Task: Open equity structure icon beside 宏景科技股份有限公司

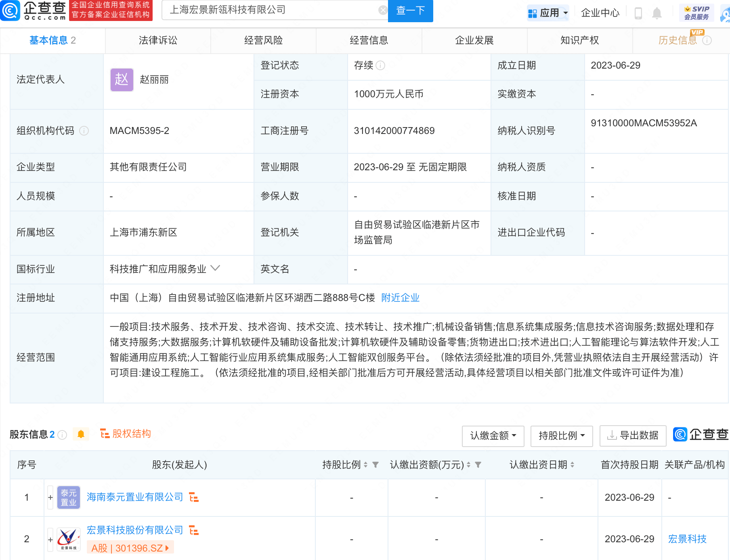Action: pos(194,530)
